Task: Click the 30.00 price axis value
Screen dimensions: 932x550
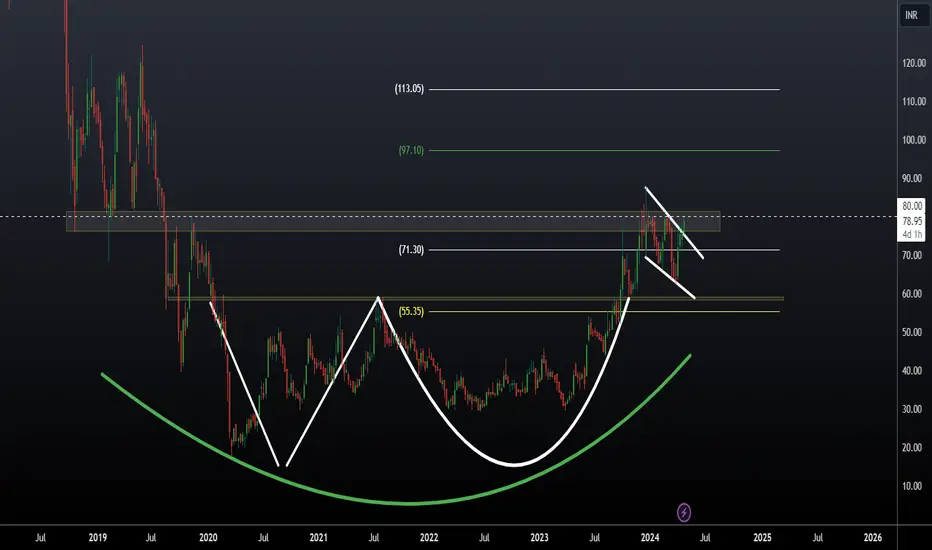Action: tap(914, 410)
